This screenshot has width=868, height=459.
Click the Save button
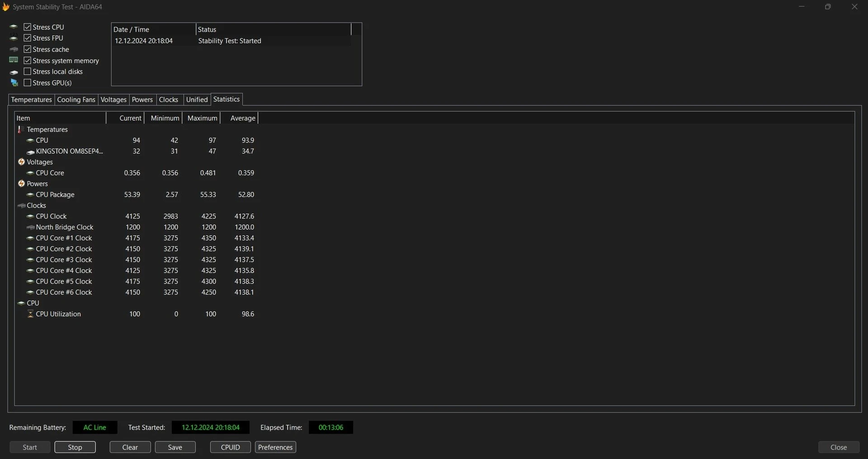pyautogui.click(x=175, y=447)
